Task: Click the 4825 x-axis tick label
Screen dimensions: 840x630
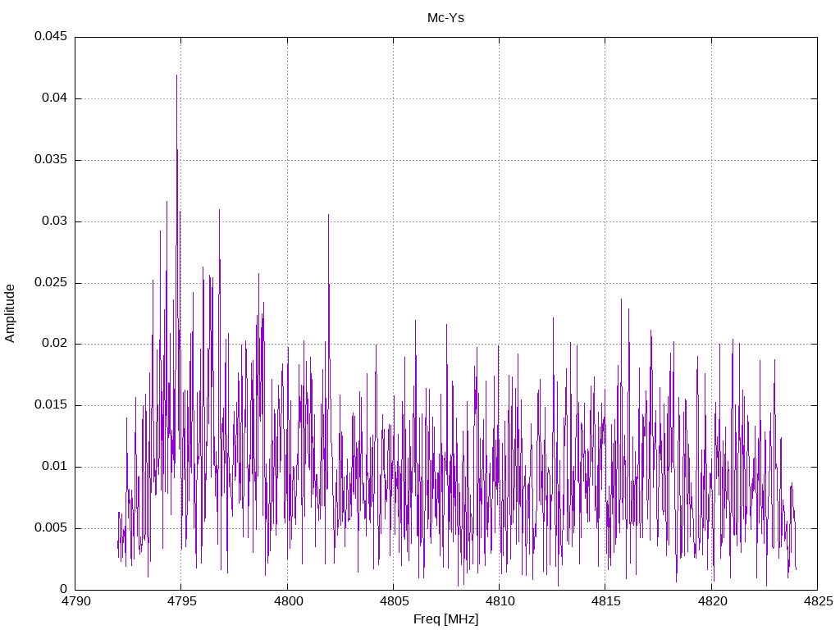Action: [816, 602]
